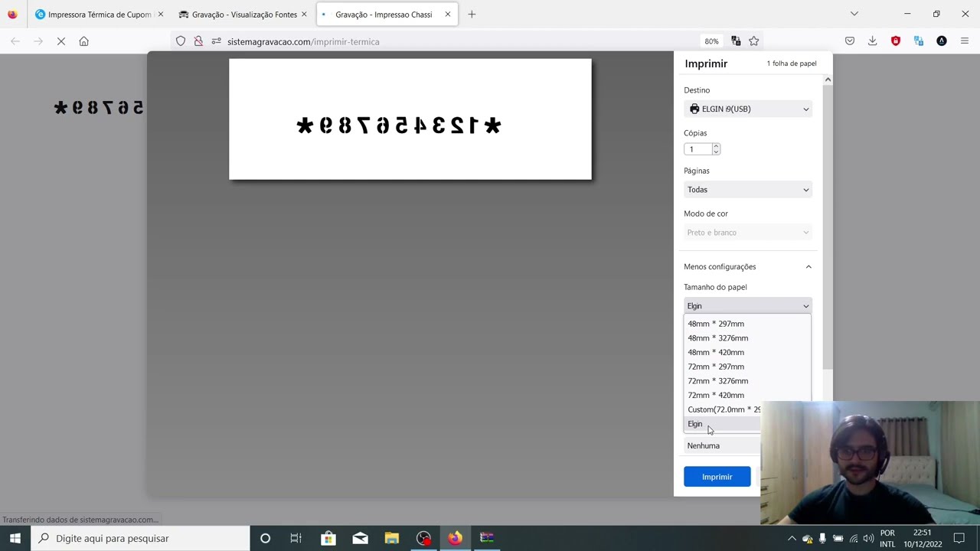Collapse Menos configurações section

[747, 266]
